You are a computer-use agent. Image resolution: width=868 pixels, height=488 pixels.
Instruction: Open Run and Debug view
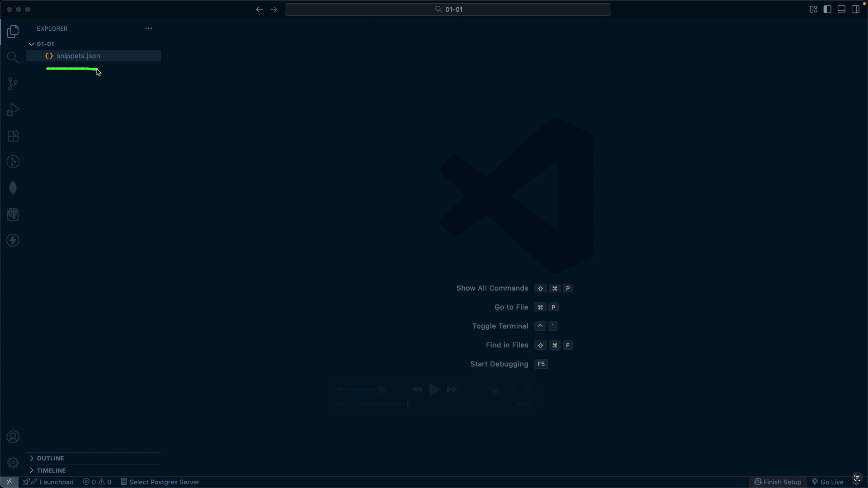13,110
